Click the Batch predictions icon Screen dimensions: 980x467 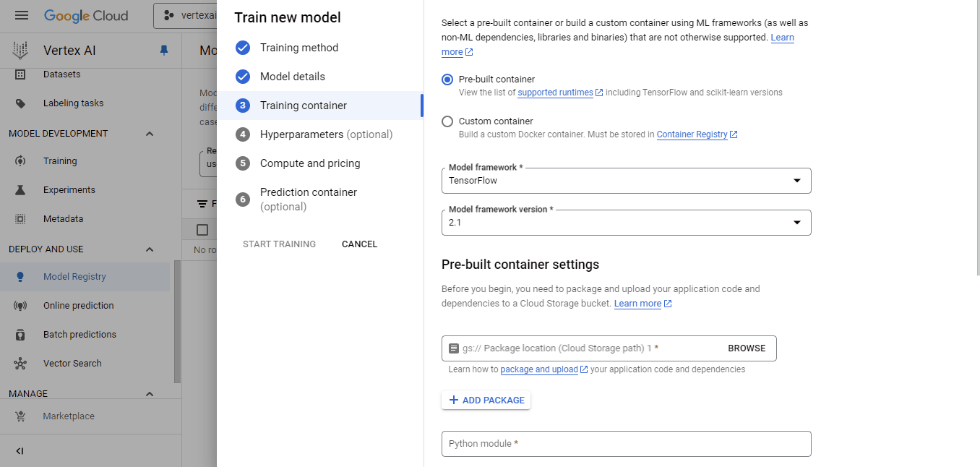point(20,335)
